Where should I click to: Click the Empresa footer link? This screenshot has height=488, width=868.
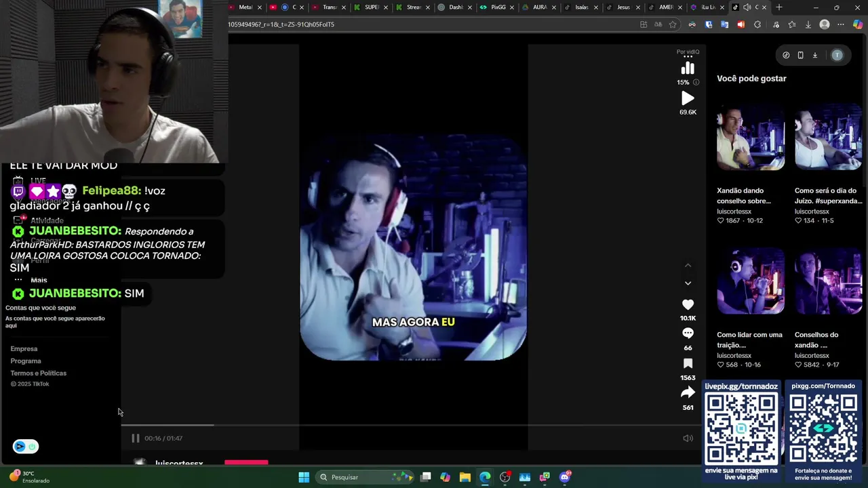click(x=24, y=349)
